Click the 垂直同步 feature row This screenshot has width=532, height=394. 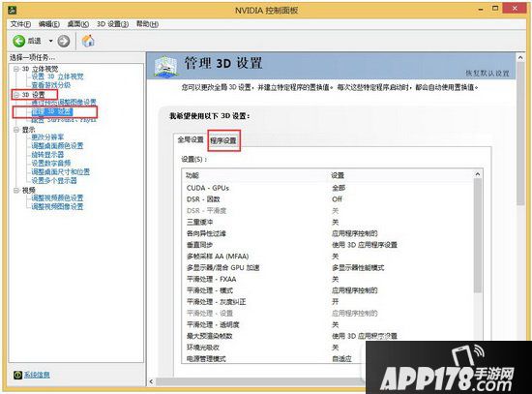pos(328,245)
